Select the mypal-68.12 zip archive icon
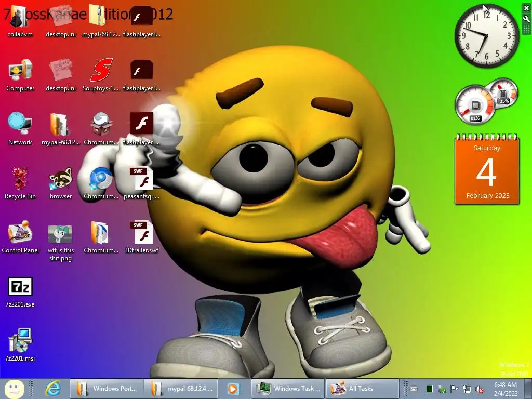This screenshot has height=399, width=532. (101, 21)
